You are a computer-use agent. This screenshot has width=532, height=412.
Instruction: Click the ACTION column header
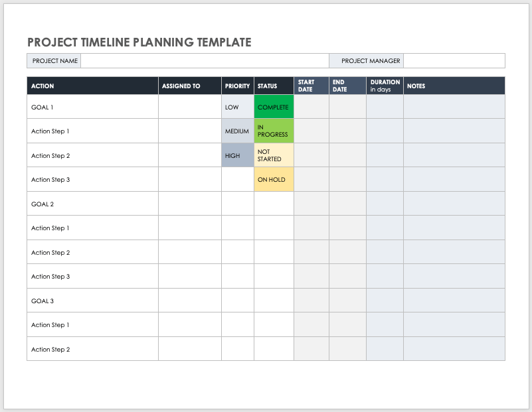point(92,86)
